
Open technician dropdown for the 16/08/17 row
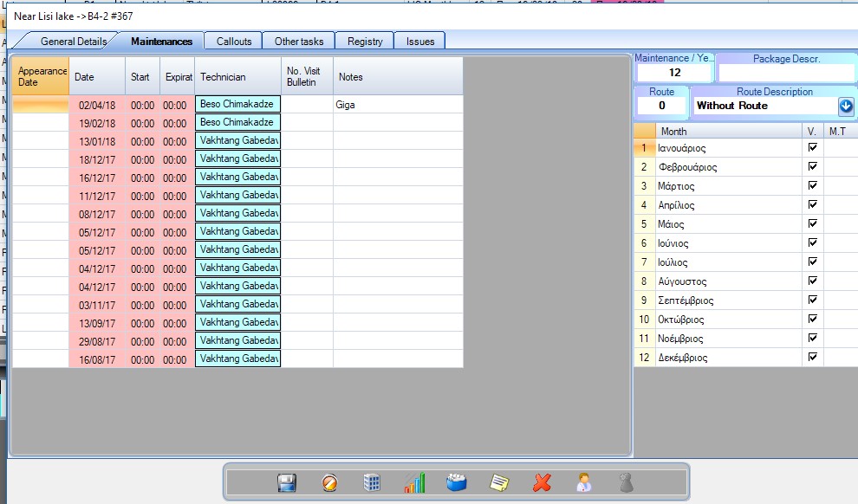coord(237,359)
